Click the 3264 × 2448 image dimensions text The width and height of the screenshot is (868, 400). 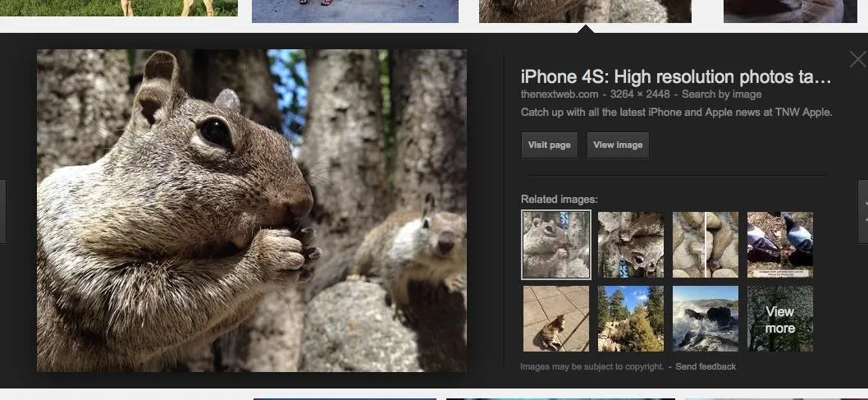point(639,94)
